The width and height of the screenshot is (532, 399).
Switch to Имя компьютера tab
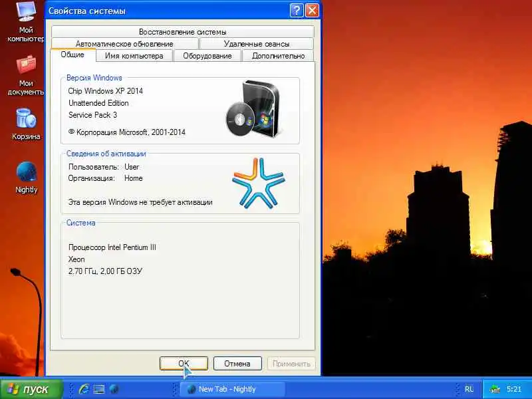[x=134, y=56]
